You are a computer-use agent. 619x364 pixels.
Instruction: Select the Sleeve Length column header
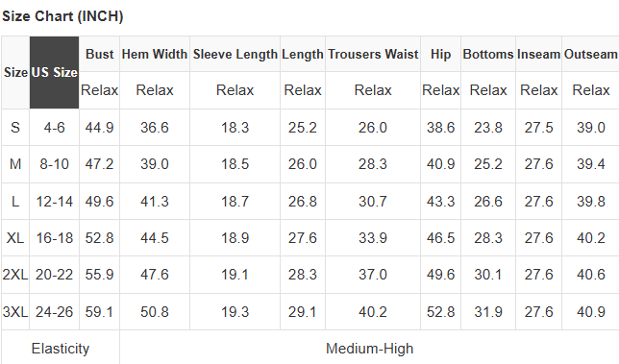[x=235, y=54]
